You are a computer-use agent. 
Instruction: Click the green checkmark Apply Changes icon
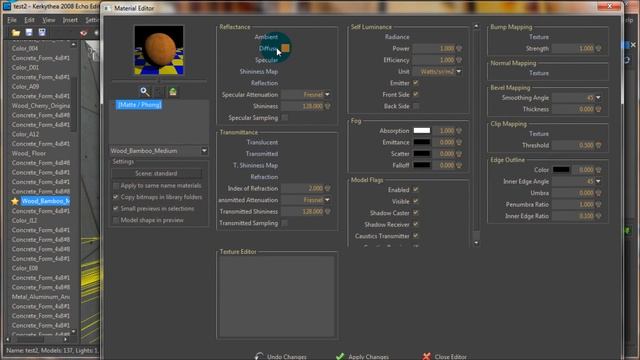340,356
